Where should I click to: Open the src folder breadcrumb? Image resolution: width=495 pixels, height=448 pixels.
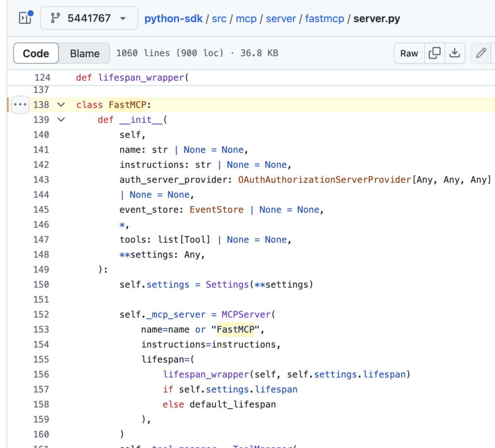pyautogui.click(x=219, y=19)
